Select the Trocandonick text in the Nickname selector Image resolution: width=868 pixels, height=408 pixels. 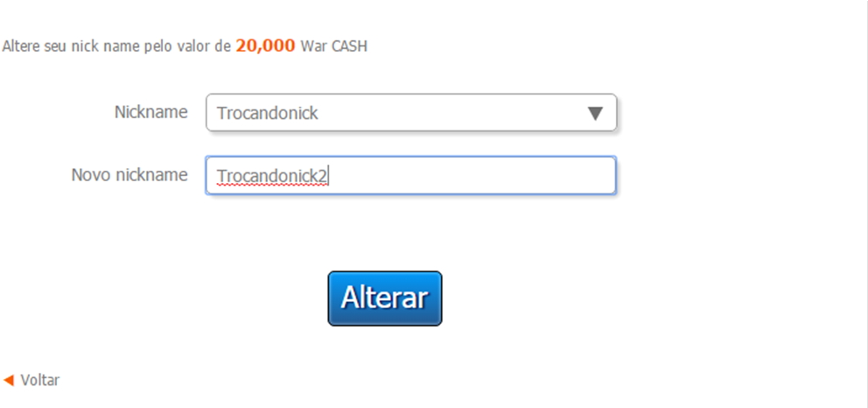(x=268, y=113)
